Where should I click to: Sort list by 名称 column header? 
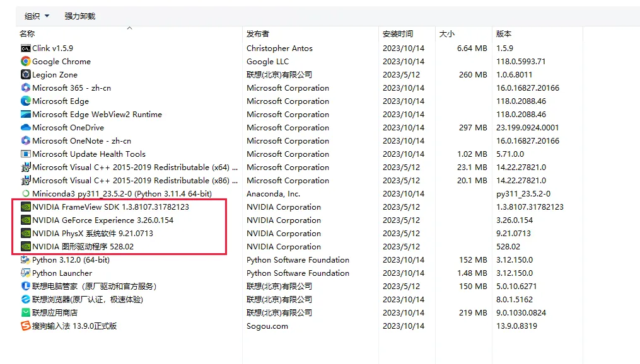[x=27, y=33]
